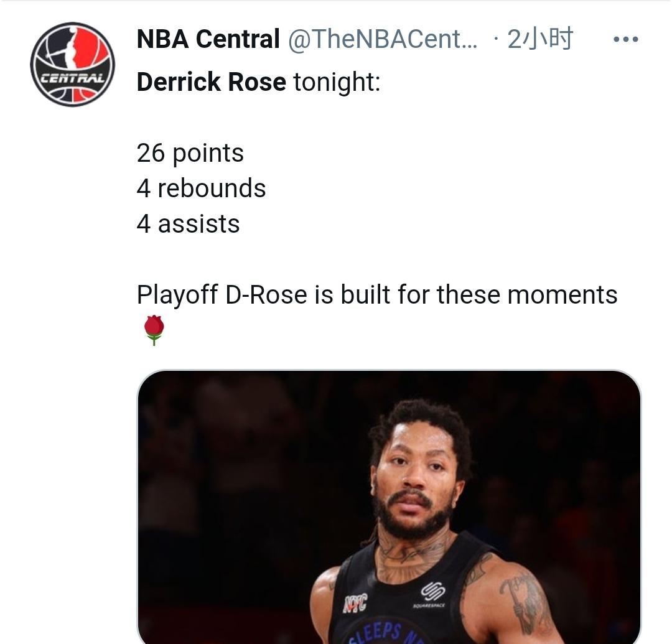Click the "4 rebounds" line

201,189
